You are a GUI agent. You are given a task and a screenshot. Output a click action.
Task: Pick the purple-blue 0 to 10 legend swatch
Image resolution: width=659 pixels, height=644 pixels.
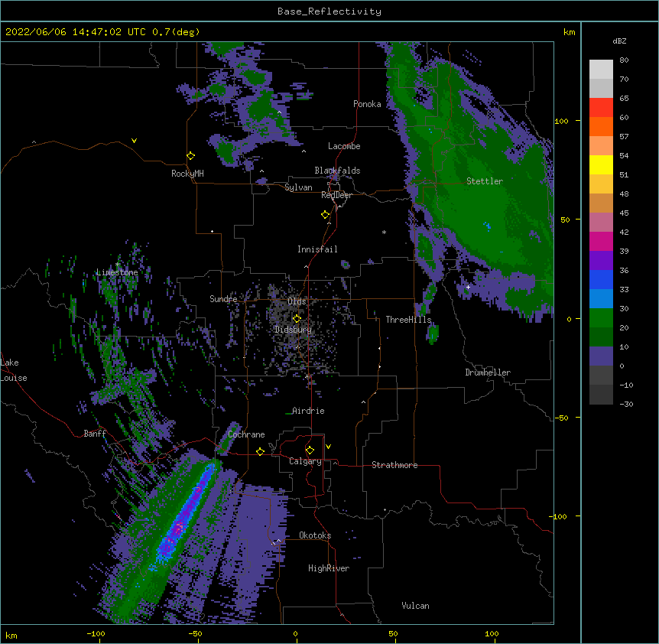pyautogui.click(x=601, y=356)
